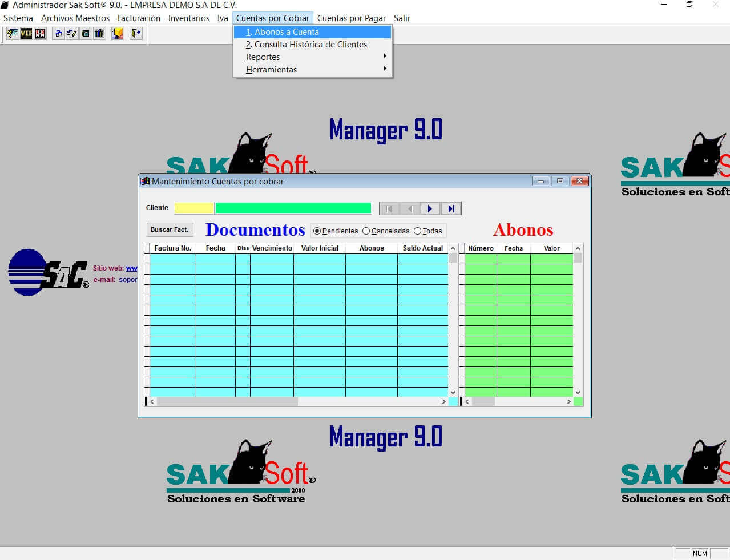
Task: Click the books toolbar icon
Action: 99,34
